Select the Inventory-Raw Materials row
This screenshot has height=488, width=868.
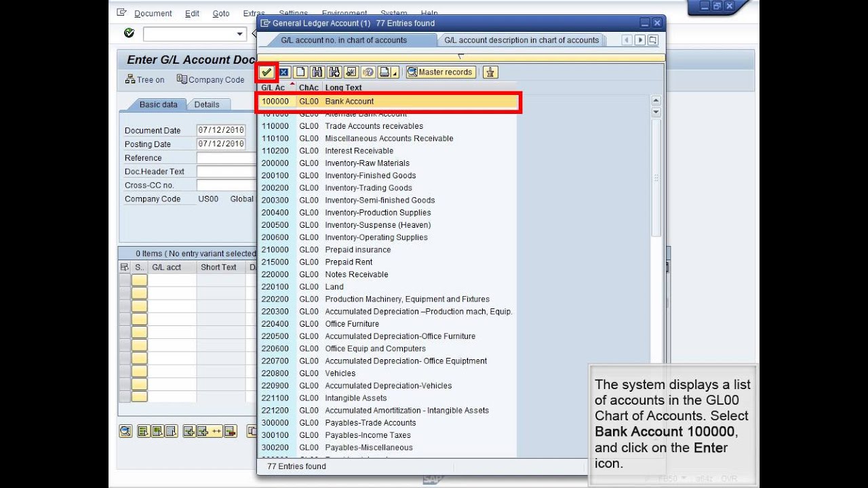pyautogui.click(x=387, y=163)
